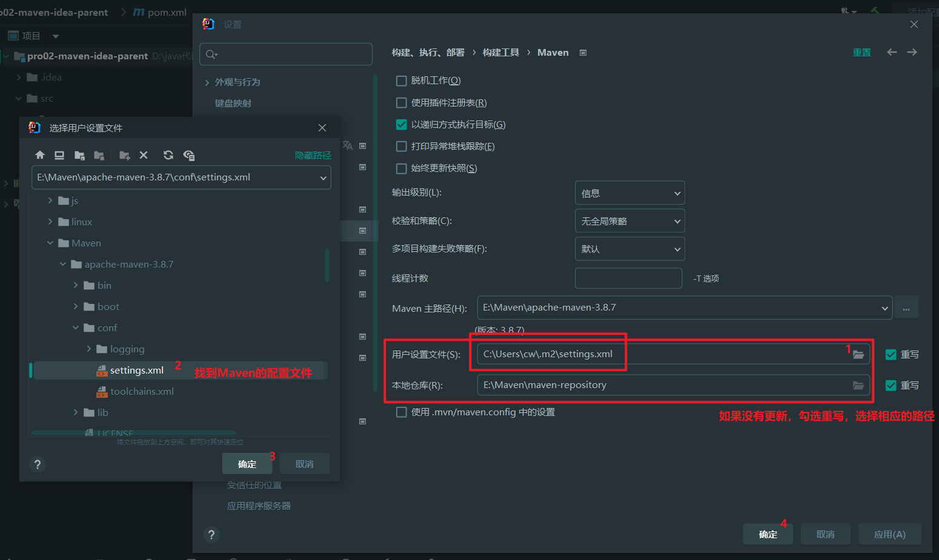Click the 线程计数 input field

628,278
